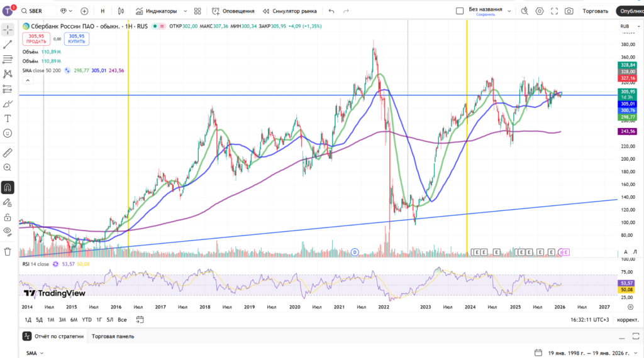Click the blue КУПИТЬ buy button
The image size is (644, 358).
click(76, 39)
